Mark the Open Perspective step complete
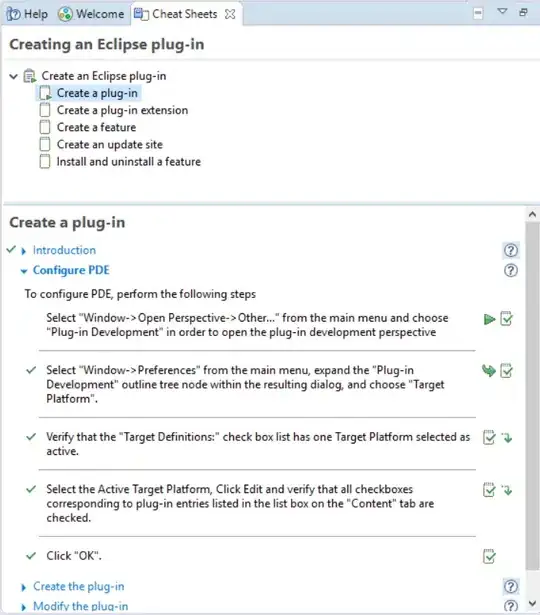 click(506, 319)
